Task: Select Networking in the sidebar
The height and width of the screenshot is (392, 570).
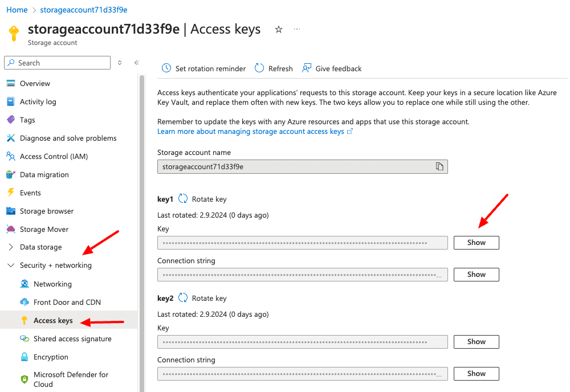Action: (51, 284)
